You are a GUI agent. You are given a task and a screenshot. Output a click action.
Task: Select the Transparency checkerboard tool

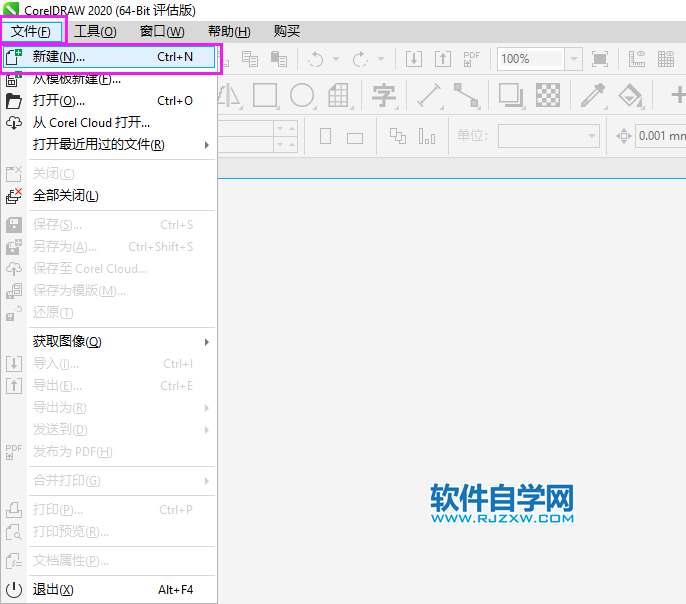pos(548,95)
